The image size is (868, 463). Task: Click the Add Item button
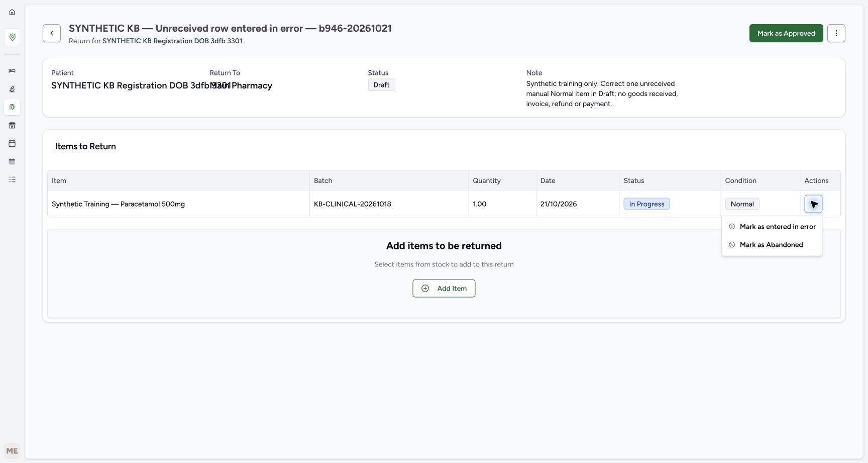[x=444, y=289]
